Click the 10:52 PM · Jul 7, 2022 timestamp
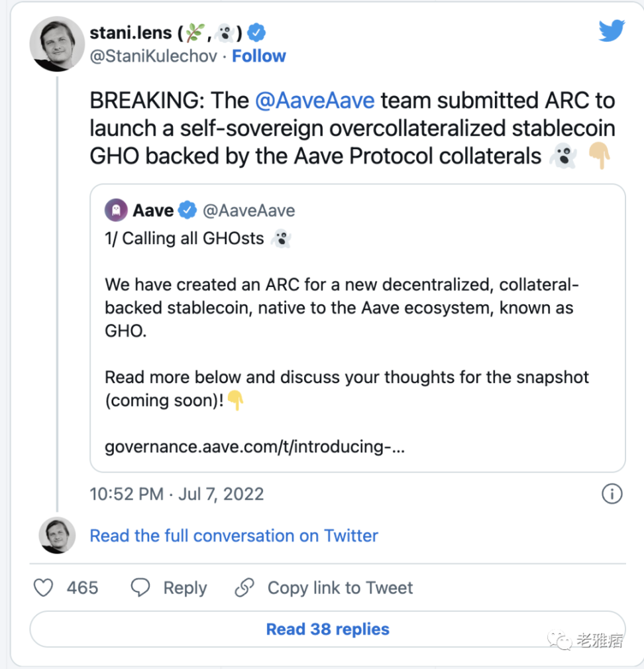 pyautogui.click(x=177, y=494)
